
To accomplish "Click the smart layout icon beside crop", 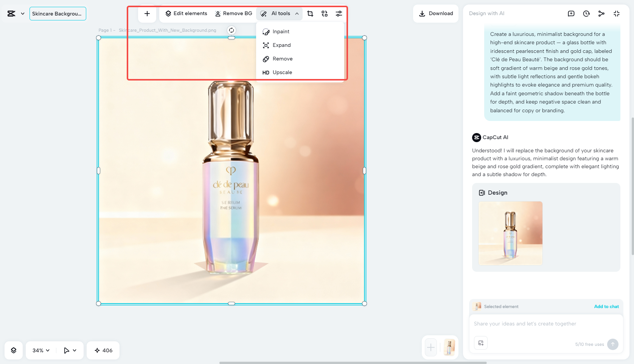I will click(x=325, y=14).
